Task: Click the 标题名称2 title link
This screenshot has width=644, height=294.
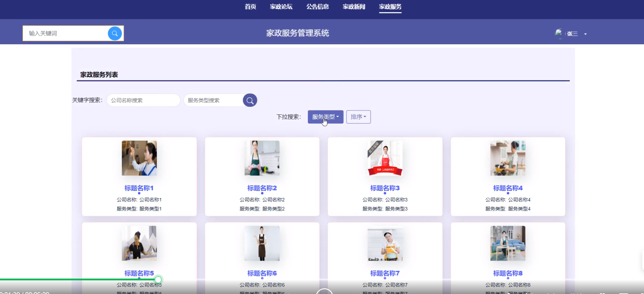Action: [262, 188]
